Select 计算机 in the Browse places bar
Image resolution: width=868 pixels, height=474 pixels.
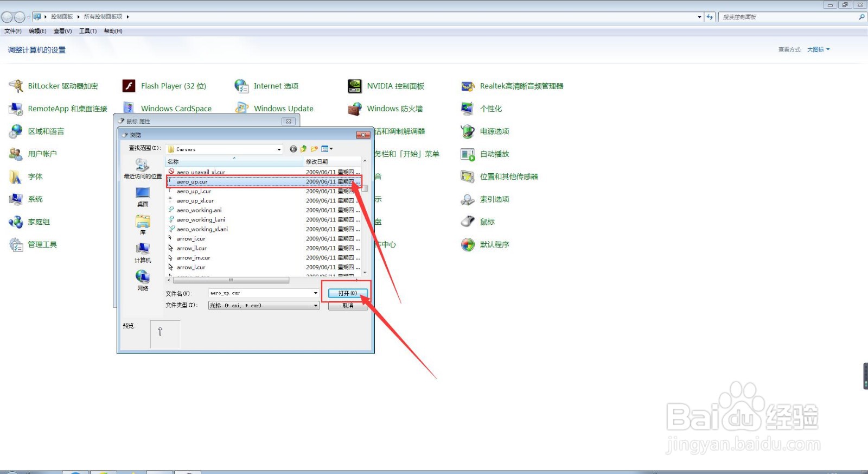pos(143,253)
